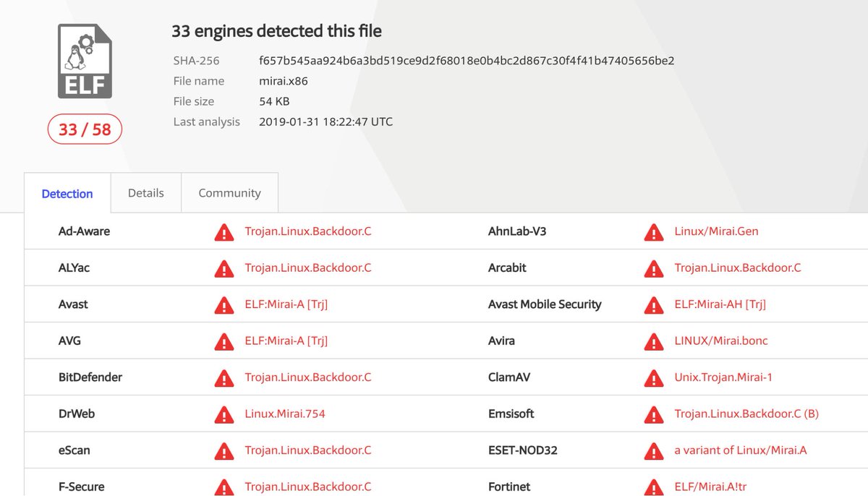The height and width of the screenshot is (496, 868).
Task: Click the '33 engines detected this file' heading
Action: [276, 31]
